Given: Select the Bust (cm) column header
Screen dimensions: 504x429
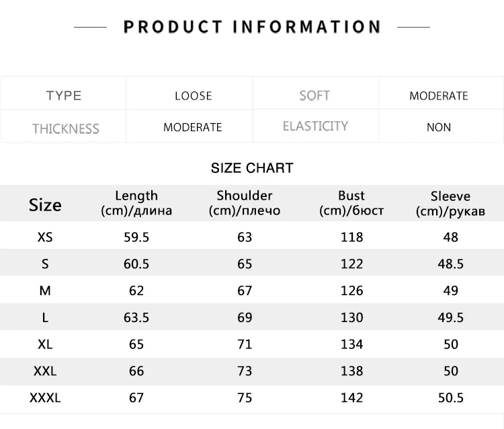Looking at the screenshot, I should click(351, 203).
